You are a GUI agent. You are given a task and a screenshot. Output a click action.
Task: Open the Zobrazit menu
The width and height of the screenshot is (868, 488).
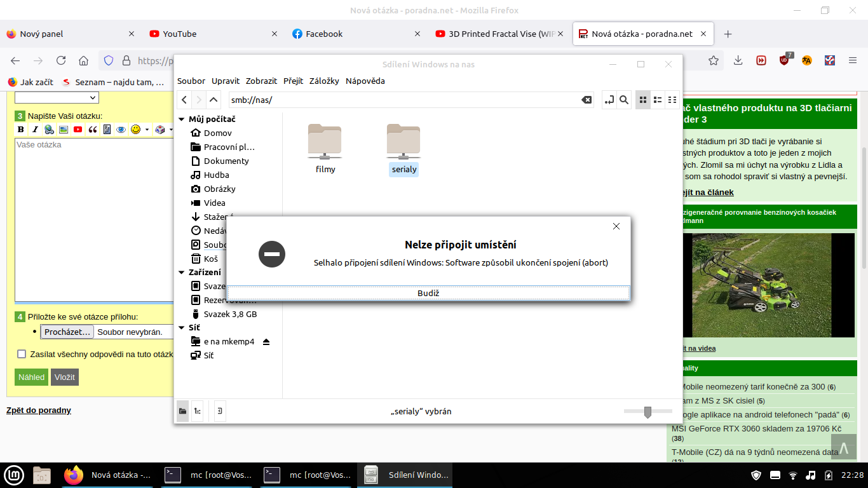[262, 81]
